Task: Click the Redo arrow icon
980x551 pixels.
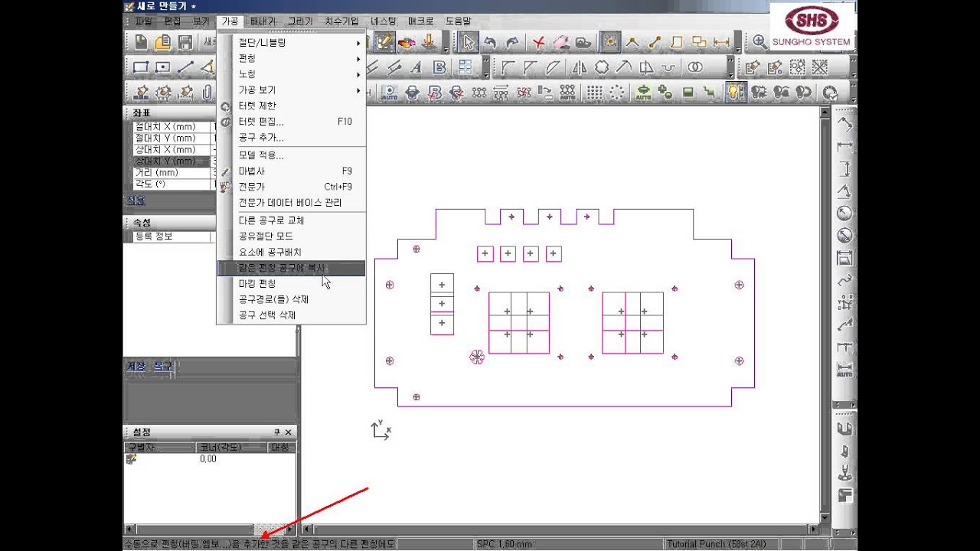Action: (x=512, y=42)
